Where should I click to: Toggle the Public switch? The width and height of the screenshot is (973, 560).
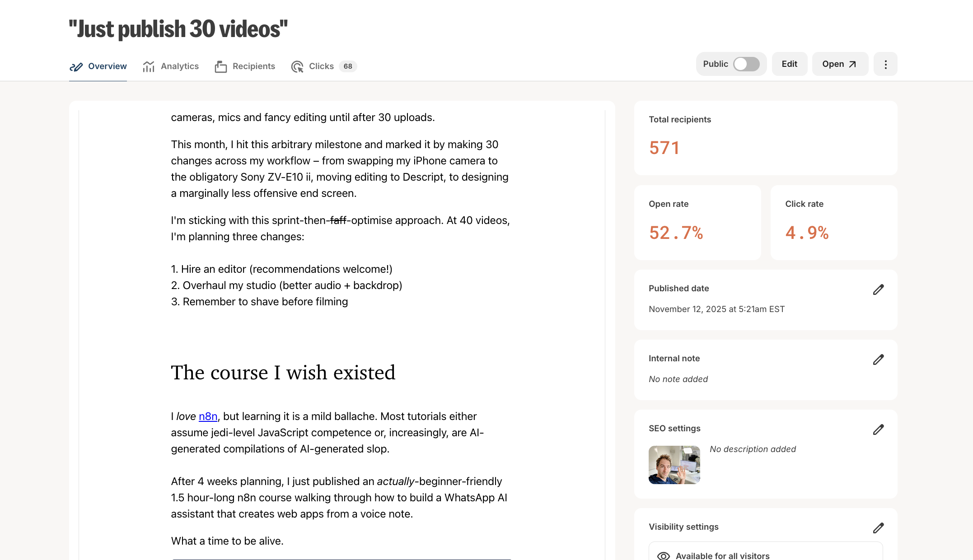pyautogui.click(x=745, y=64)
